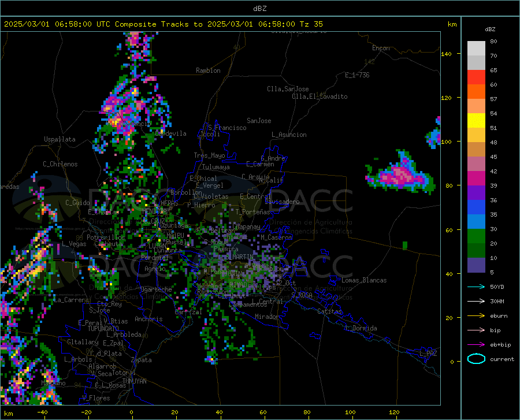Click the 'current' legend label
The image size is (520, 420).
coord(502,359)
